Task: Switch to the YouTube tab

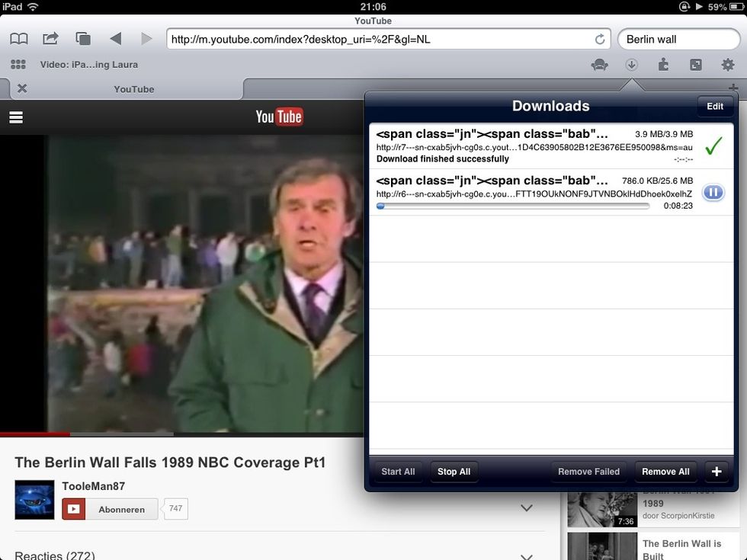Action: tap(133, 89)
